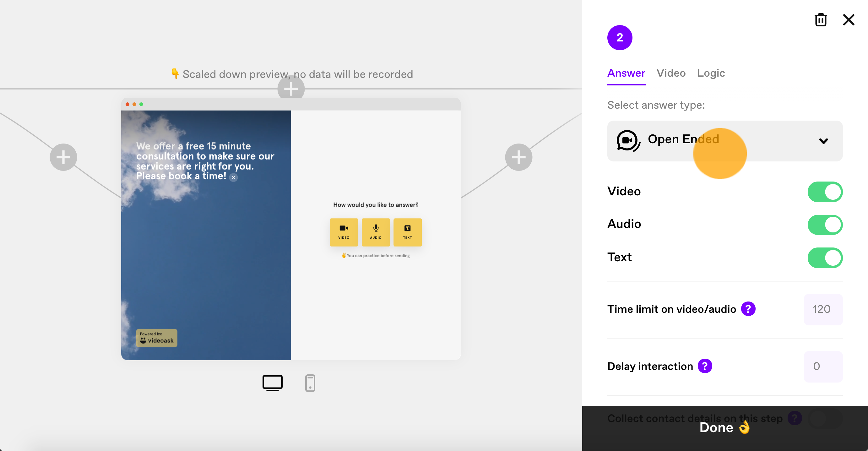The width and height of the screenshot is (868, 451).
Task: Click the purple step number 2 badge
Action: click(x=620, y=37)
